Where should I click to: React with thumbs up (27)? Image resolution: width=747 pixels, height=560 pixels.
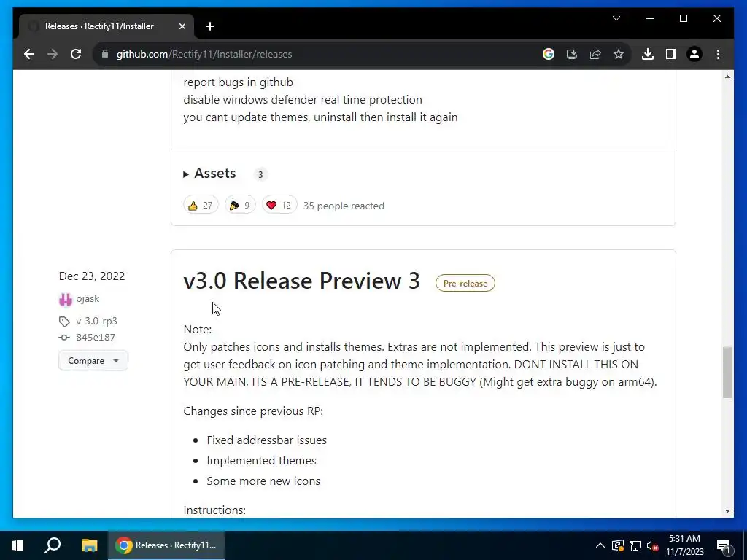click(201, 205)
